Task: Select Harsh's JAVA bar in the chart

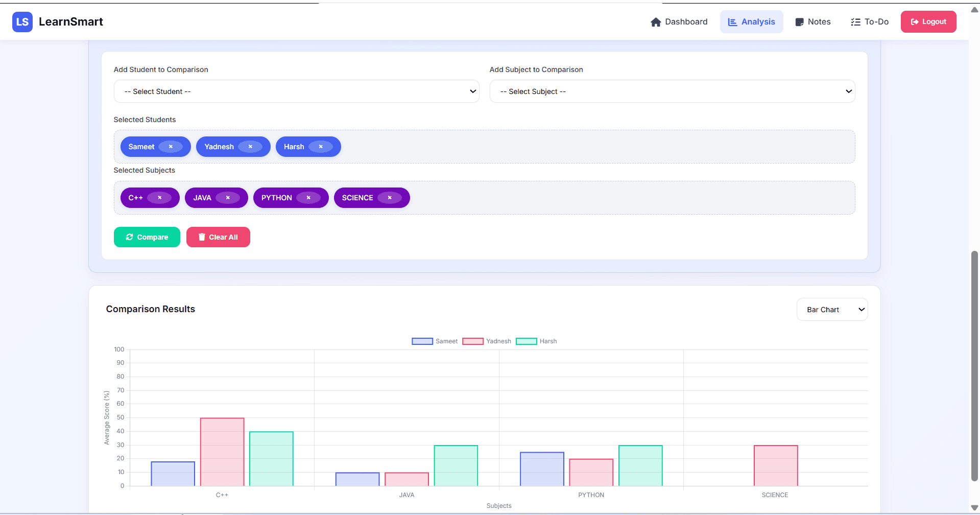Action: click(456, 465)
